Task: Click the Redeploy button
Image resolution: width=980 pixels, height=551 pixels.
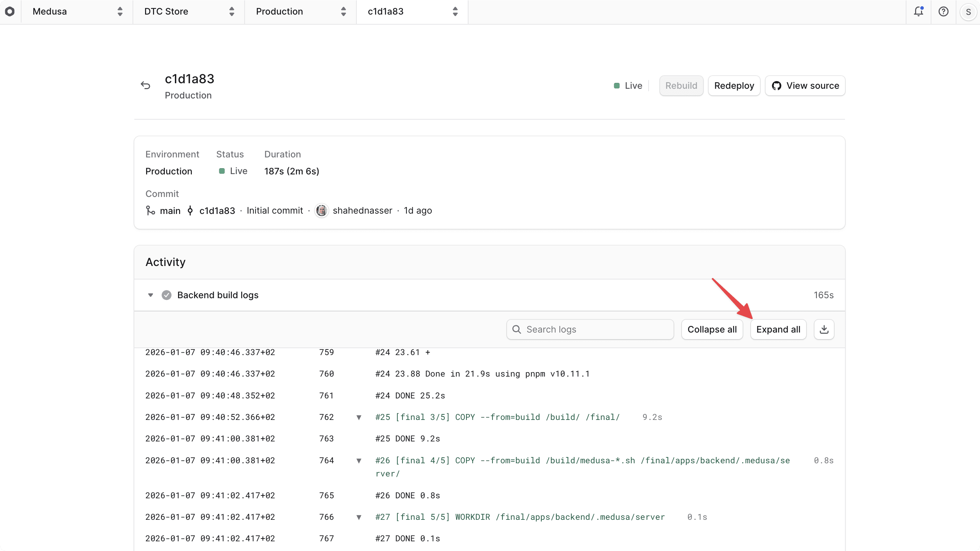Action: 734,86
